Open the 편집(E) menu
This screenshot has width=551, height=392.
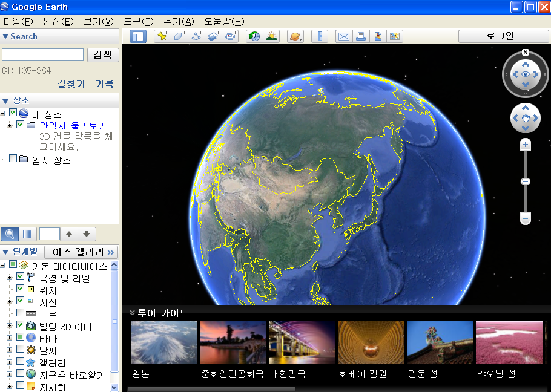(58, 21)
